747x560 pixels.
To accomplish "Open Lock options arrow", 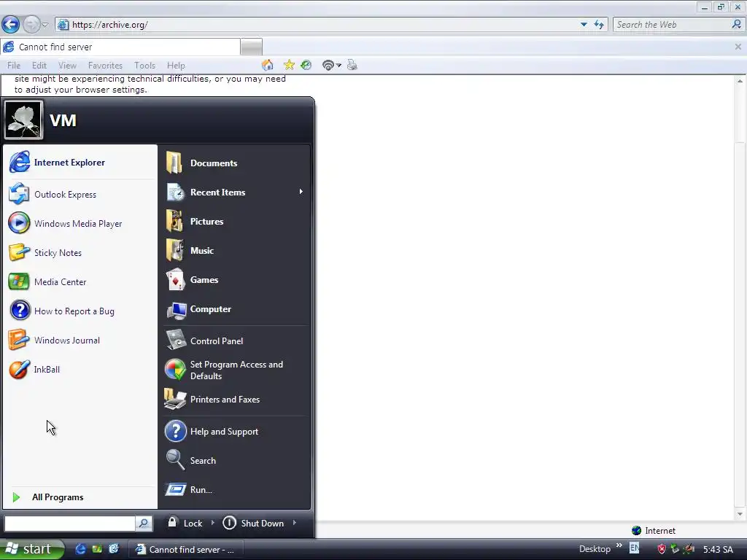I will tap(212, 523).
